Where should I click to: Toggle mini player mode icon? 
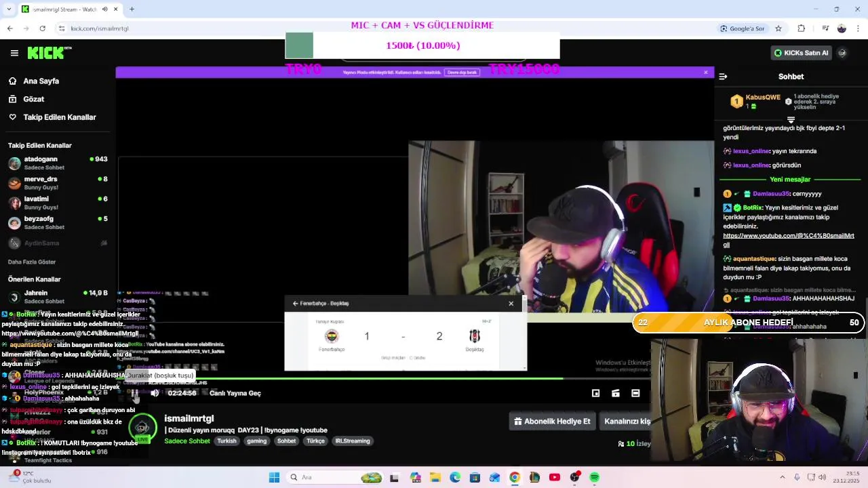[x=595, y=393]
